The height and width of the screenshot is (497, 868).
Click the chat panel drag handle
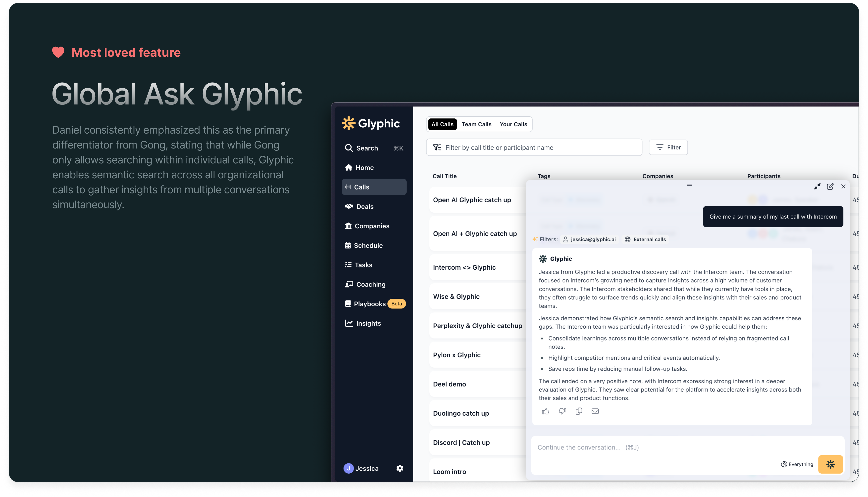tap(689, 185)
